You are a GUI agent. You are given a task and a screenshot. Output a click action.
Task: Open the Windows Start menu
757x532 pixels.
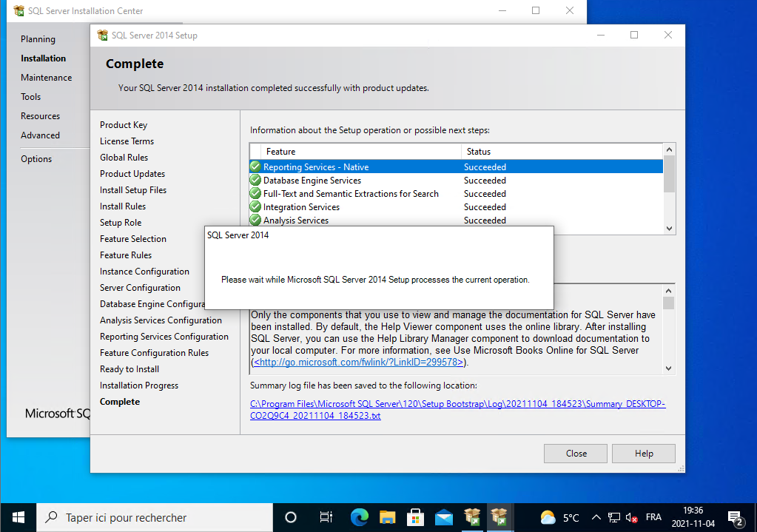pyautogui.click(x=18, y=517)
